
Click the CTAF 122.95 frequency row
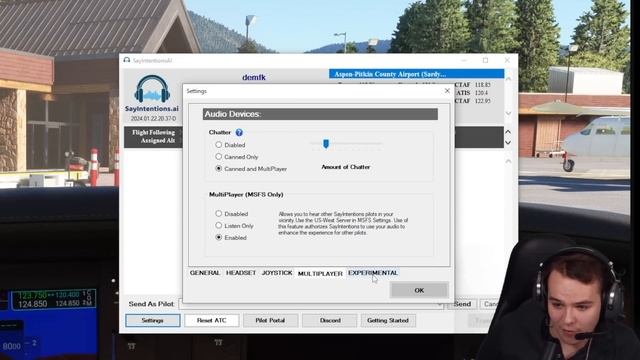pyautogui.click(x=473, y=101)
